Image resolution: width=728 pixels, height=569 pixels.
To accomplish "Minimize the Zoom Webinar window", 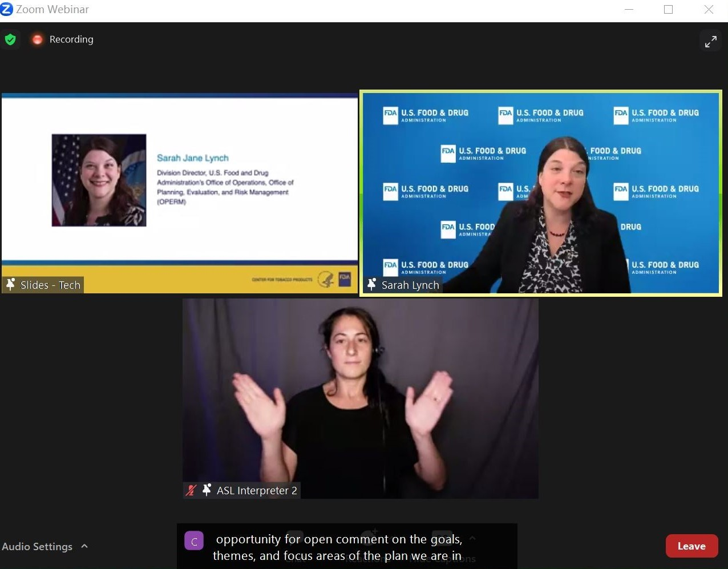I will 629,9.
